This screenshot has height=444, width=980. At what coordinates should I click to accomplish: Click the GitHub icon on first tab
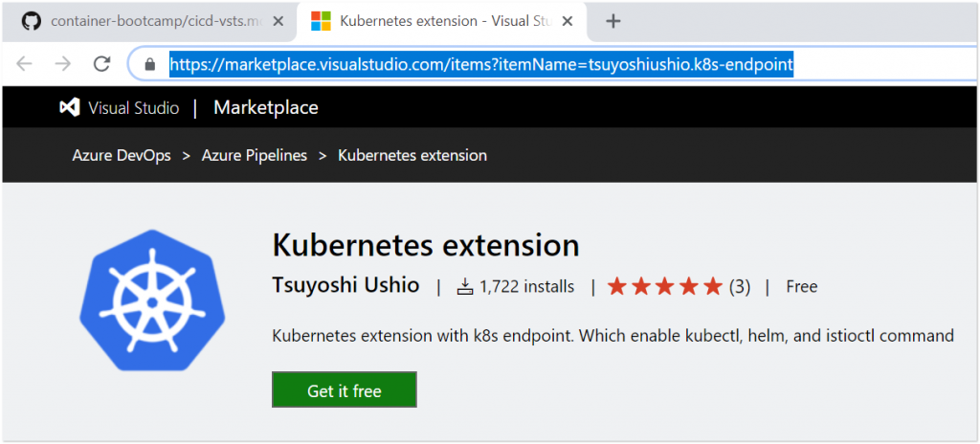tap(32, 21)
